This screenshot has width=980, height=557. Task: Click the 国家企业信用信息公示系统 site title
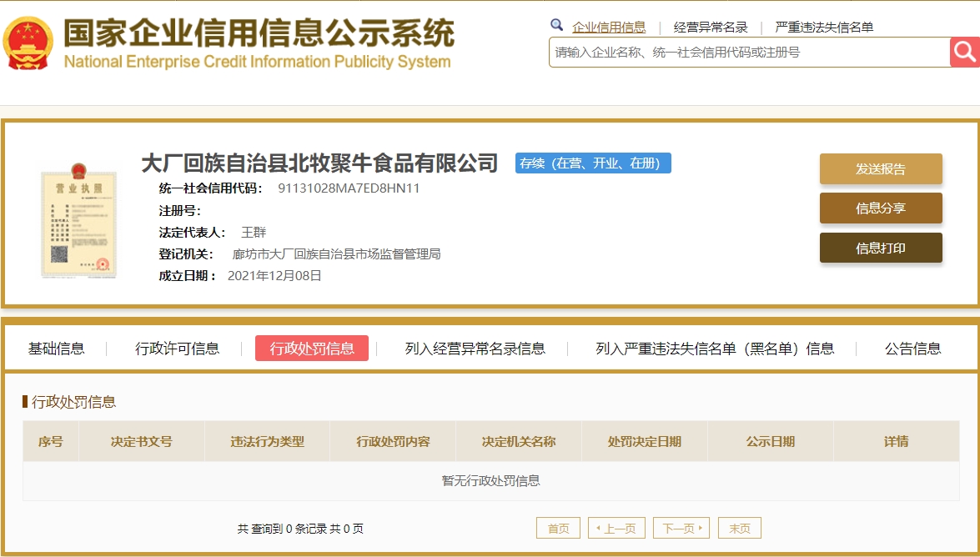click(x=259, y=32)
